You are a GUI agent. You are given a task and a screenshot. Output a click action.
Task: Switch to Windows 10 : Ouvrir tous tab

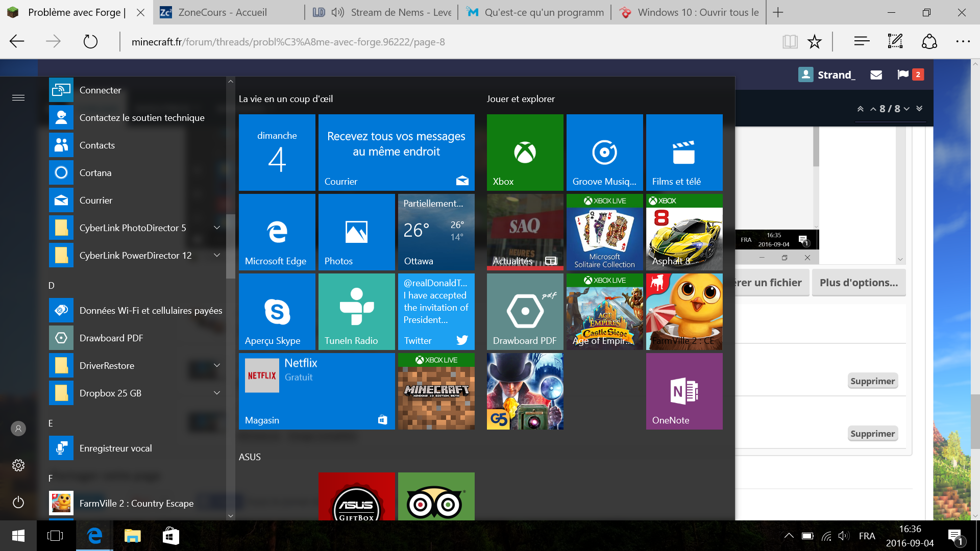(689, 12)
